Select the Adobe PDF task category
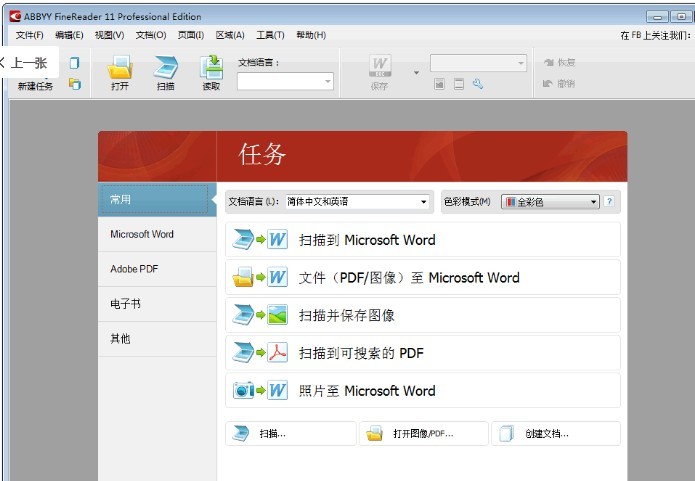Image resolution: width=695 pixels, height=481 pixels. pyautogui.click(x=157, y=269)
